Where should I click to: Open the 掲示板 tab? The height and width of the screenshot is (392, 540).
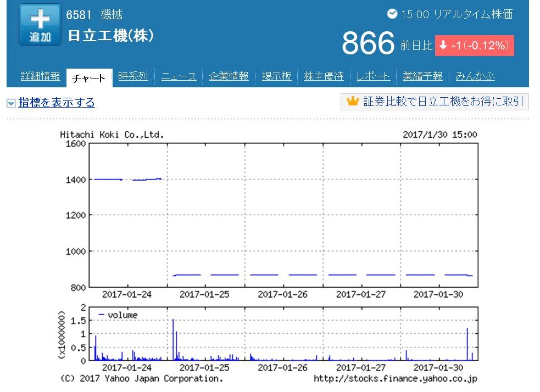[x=276, y=76]
